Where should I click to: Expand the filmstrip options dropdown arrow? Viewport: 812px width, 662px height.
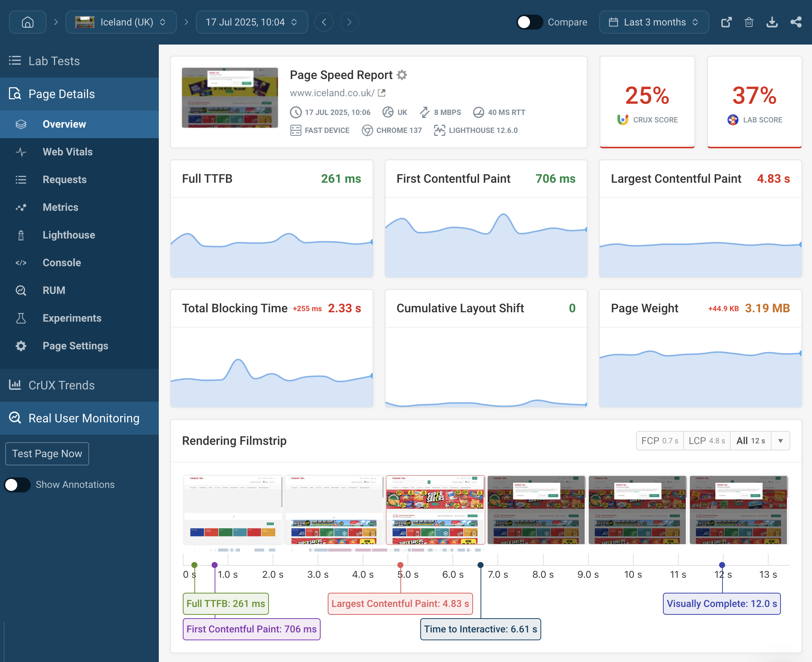point(781,441)
